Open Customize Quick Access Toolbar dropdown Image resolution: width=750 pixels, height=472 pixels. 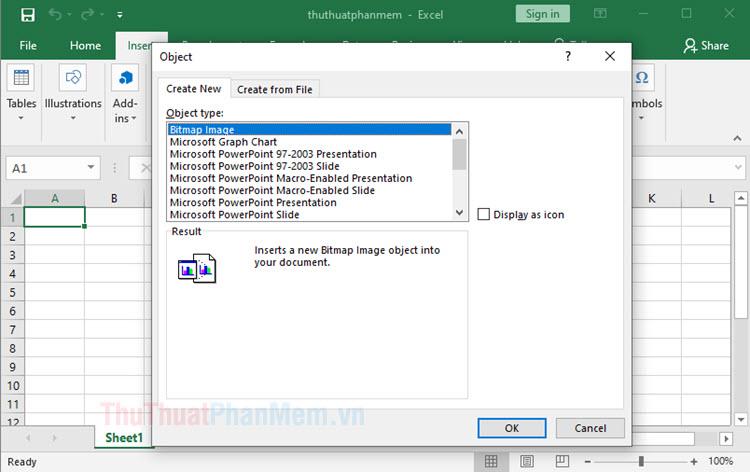121,16
